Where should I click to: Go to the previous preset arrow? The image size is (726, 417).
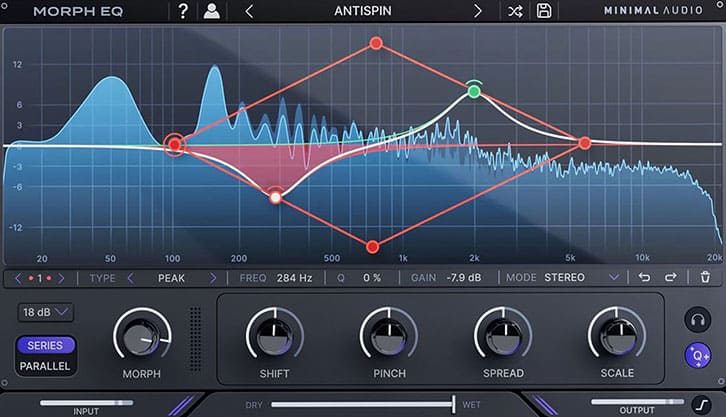tap(249, 12)
